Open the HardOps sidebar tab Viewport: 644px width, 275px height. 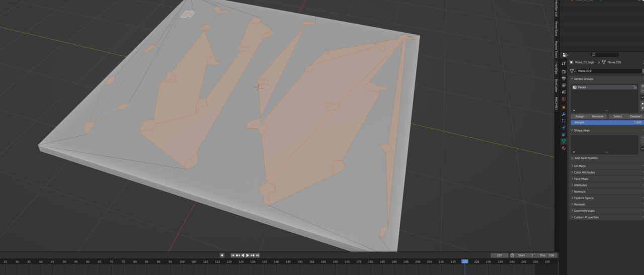556,68
